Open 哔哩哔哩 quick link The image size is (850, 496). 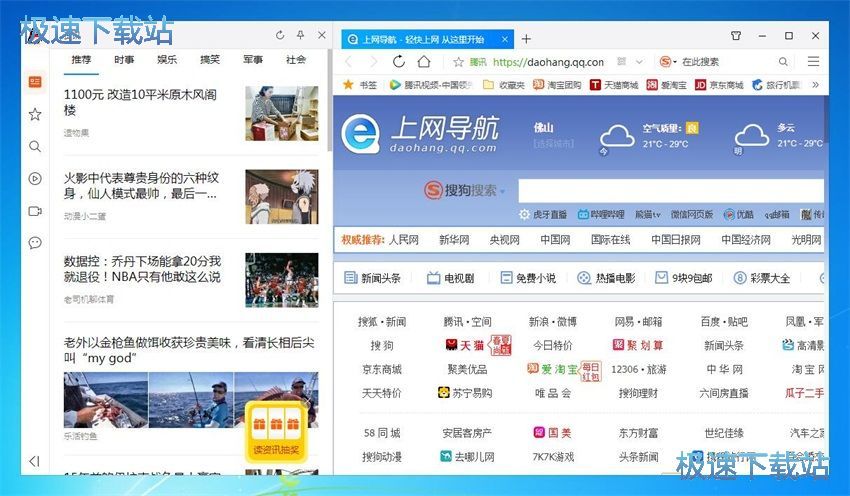pyautogui.click(x=601, y=215)
